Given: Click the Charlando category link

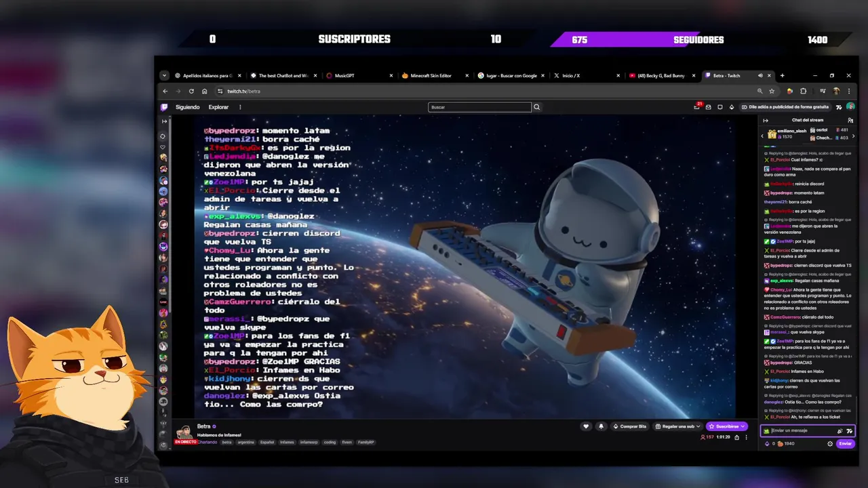Looking at the screenshot, I should point(208,442).
